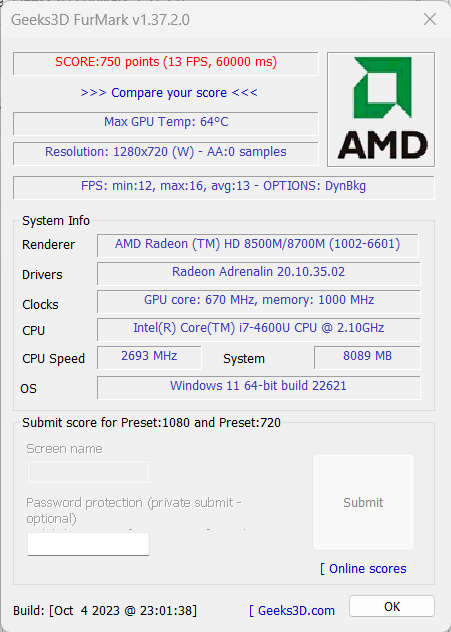Select the Intel Core i7-4600U CPU field
The image size is (451, 632).
[258, 329]
